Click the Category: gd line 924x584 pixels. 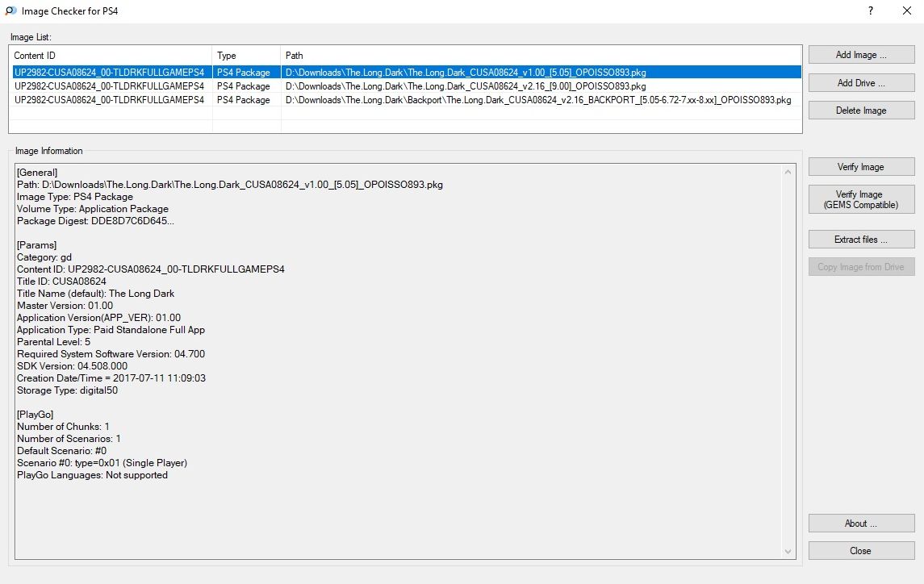[44, 257]
